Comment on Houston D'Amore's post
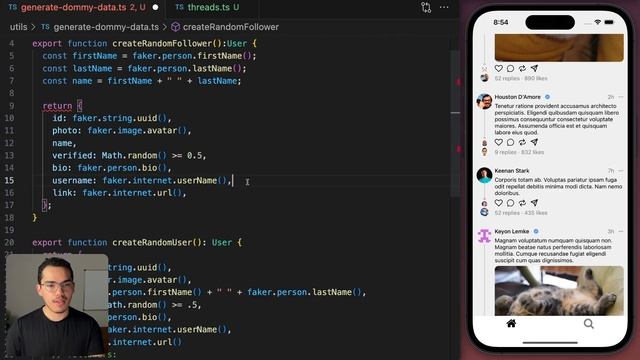 (510, 142)
